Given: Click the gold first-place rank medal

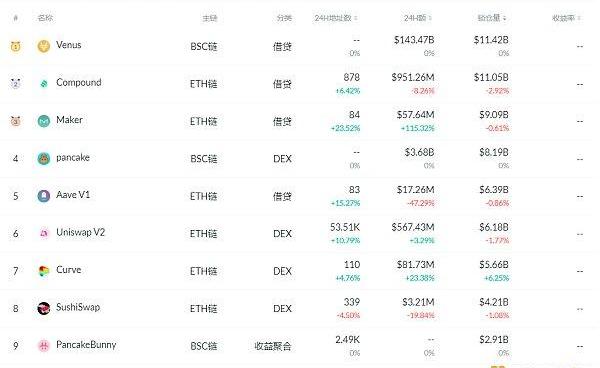Looking at the screenshot, I should click(16, 46).
